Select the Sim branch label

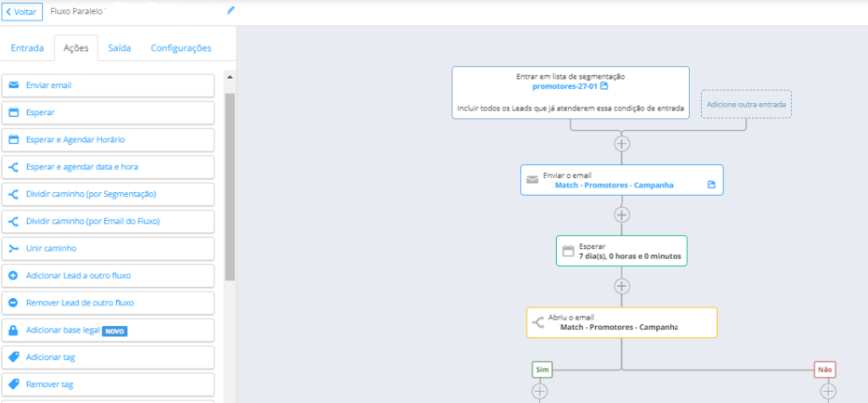point(542,370)
